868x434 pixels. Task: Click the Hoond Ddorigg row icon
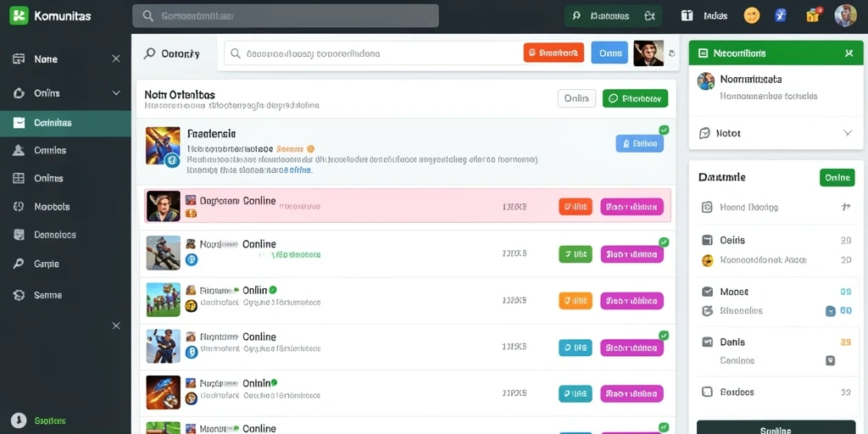pyautogui.click(x=707, y=207)
